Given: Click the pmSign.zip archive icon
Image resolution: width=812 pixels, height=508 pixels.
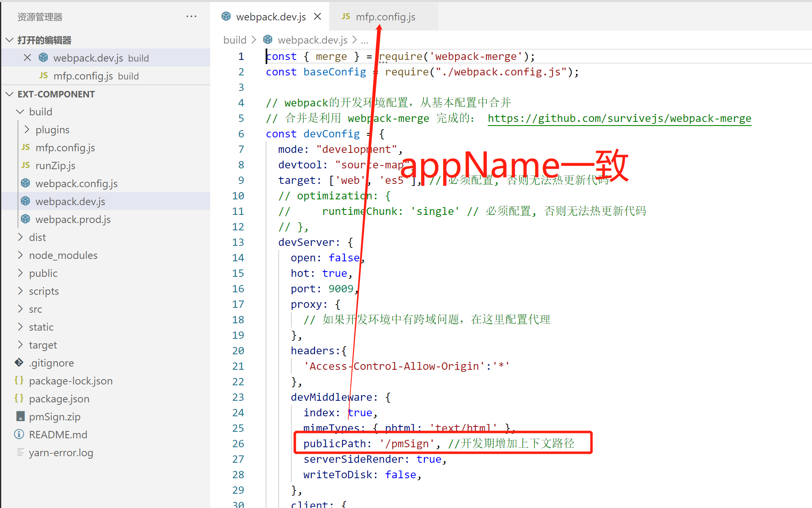Looking at the screenshot, I should coord(20,417).
